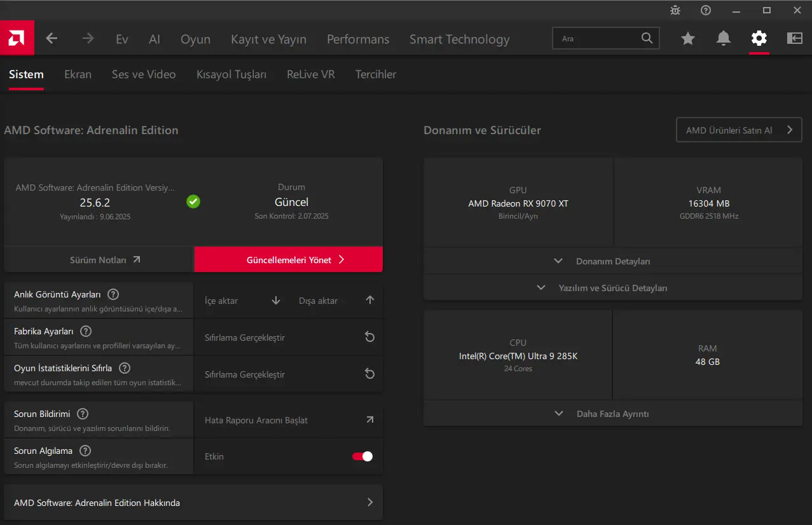
Task: Click the Güncel status text
Action: coord(291,202)
